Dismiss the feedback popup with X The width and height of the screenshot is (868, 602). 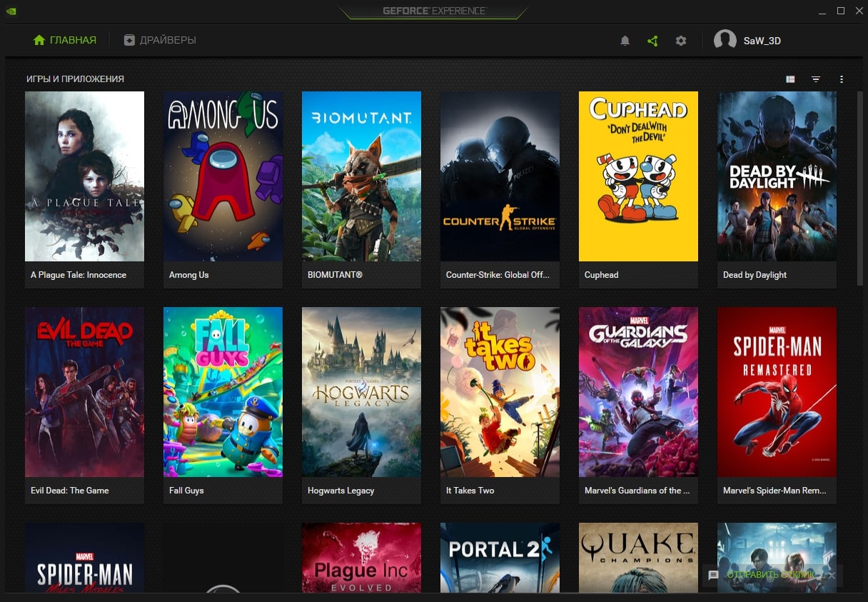point(832,575)
